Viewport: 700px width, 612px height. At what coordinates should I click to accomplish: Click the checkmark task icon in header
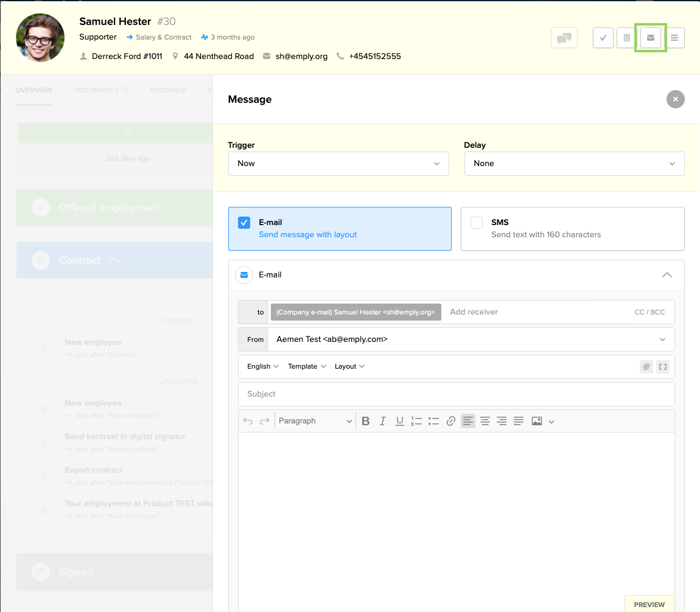click(x=603, y=38)
